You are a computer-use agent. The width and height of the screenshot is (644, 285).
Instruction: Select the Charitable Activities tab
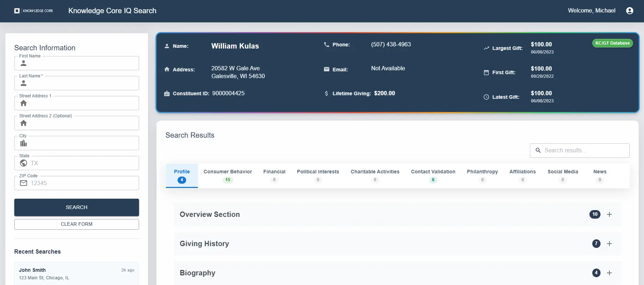375,175
